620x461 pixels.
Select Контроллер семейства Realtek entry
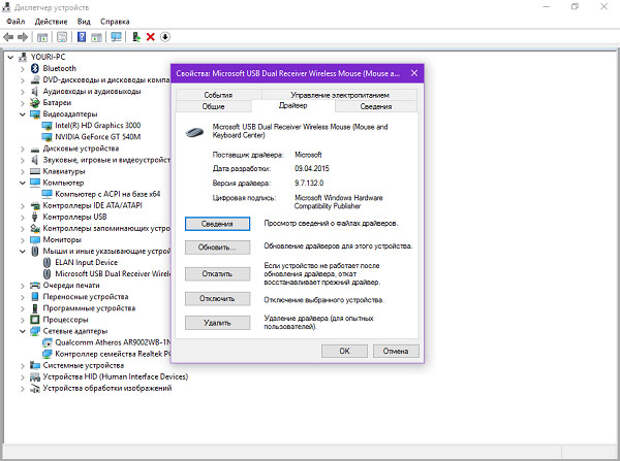point(112,354)
